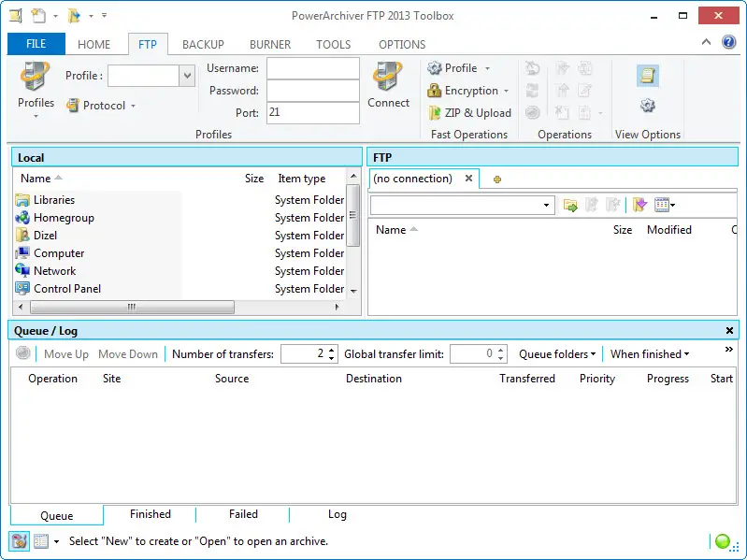Switch to the TOOLS ribbon tab
Viewport: 747px width, 560px height.
(334, 44)
